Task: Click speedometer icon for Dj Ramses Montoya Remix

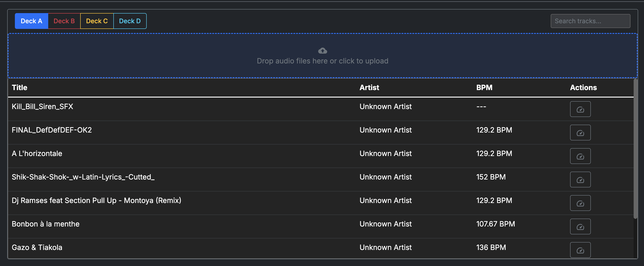Action: pyautogui.click(x=580, y=203)
